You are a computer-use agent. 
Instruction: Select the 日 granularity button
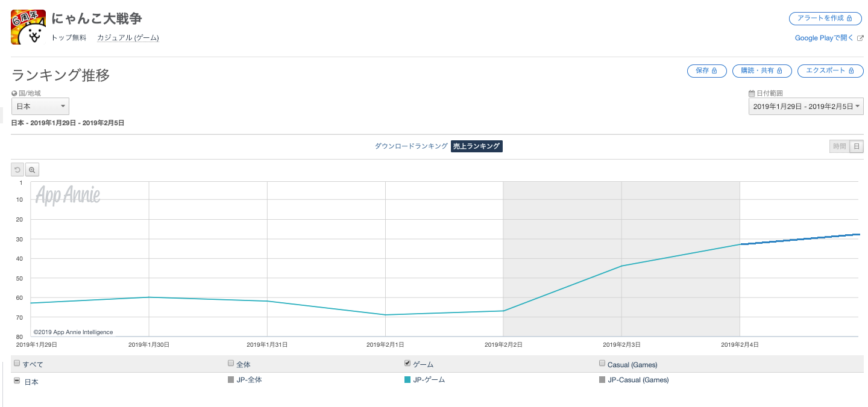click(857, 146)
